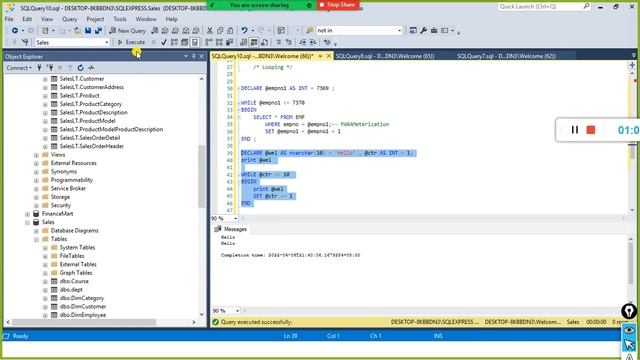Click the New Query toolbar button
Viewport: 640px width, 360px height.
click(127, 31)
